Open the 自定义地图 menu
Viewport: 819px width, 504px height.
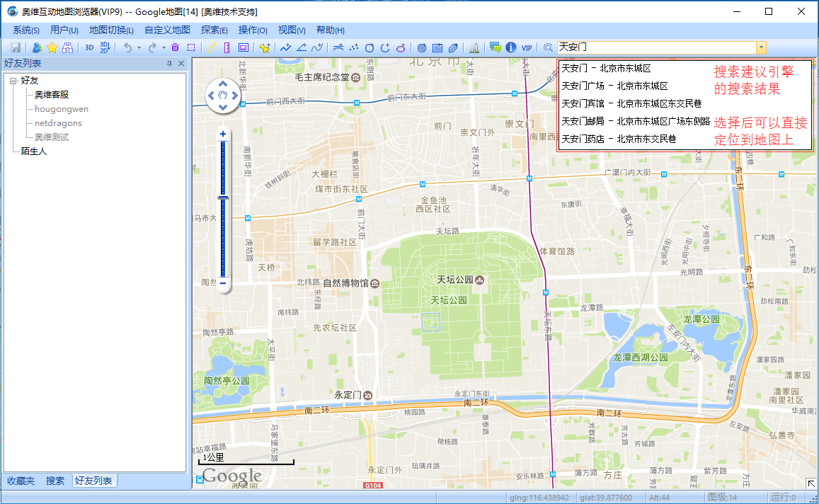pos(167,30)
